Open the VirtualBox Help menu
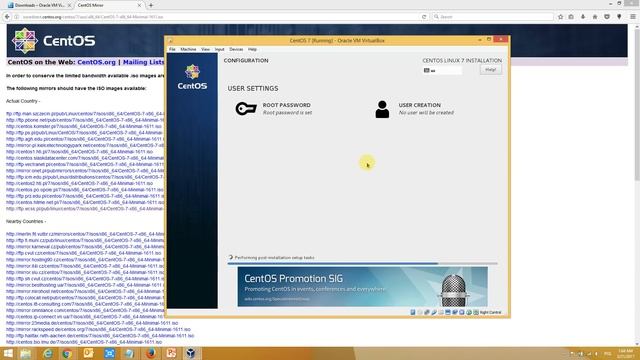The width and height of the screenshot is (640, 360). pyautogui.click(x=252, y=49)
